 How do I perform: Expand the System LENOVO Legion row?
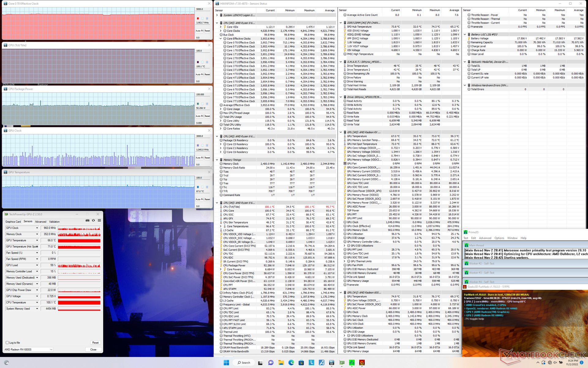click(217, 15)
